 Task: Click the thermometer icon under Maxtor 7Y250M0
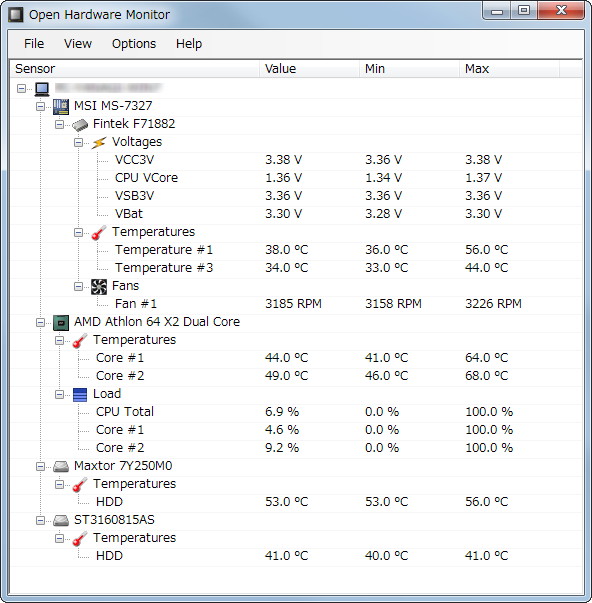pos(80,485)
